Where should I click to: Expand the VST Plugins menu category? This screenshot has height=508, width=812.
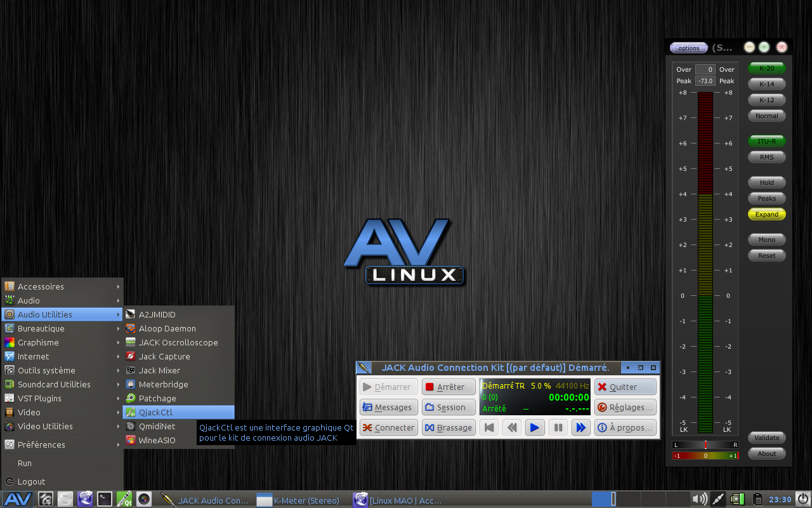[62, 398]
